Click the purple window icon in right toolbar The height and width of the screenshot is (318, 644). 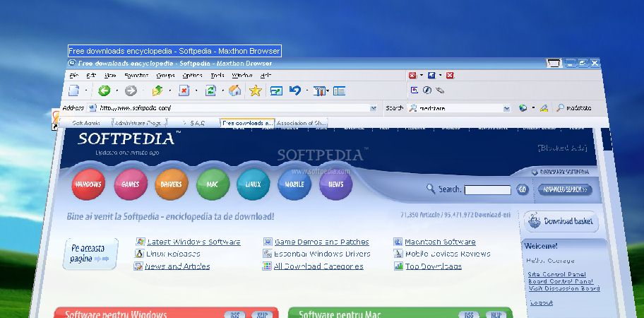pos(415,90)
